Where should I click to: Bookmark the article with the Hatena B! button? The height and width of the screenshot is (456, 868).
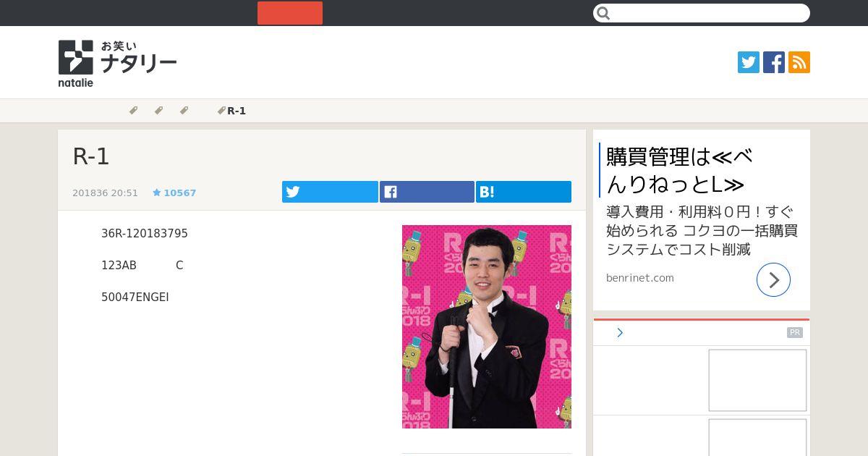(x=524, y=192)
